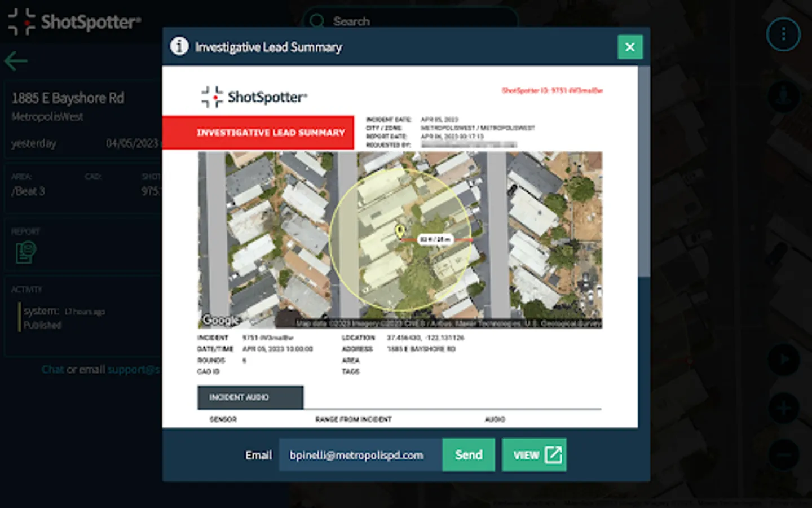Click the yellow incident location marker
This screenshot has width=812, height=508.
click(x=400, y=231)
